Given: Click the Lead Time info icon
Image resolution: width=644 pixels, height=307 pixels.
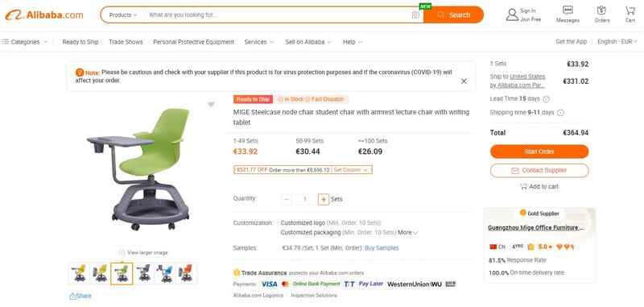Looking at the screenshot, I should coord(546,99).
